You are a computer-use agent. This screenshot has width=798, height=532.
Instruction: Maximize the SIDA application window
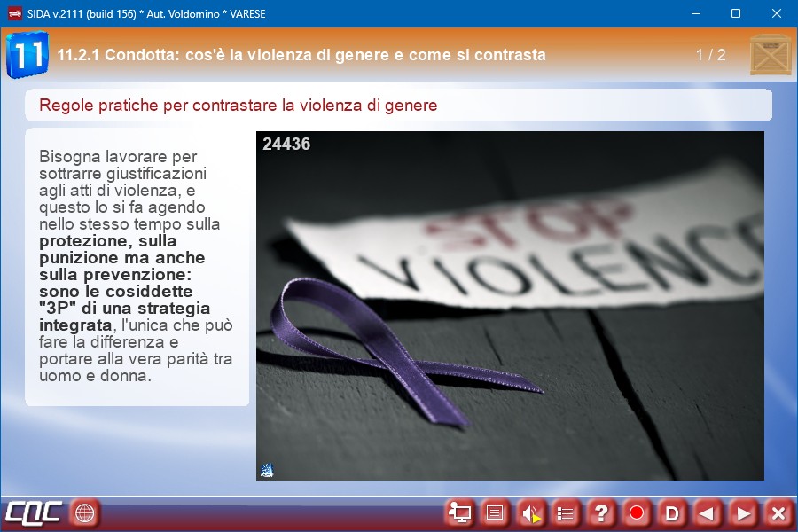coord(735,13)
